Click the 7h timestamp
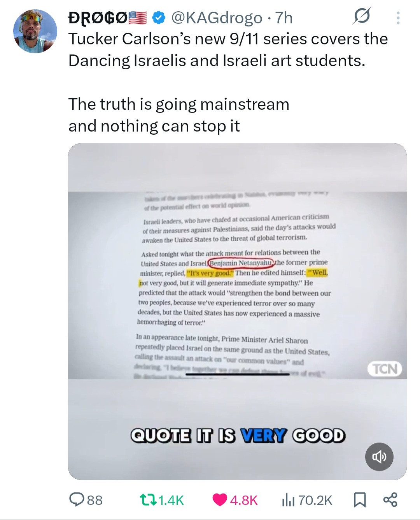 coord(284,18)
